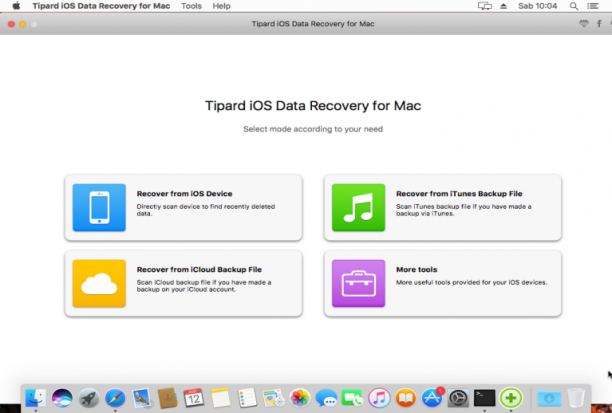Open Trash in the Dock
Screen dimensions: 612x413
pos(576,398)
